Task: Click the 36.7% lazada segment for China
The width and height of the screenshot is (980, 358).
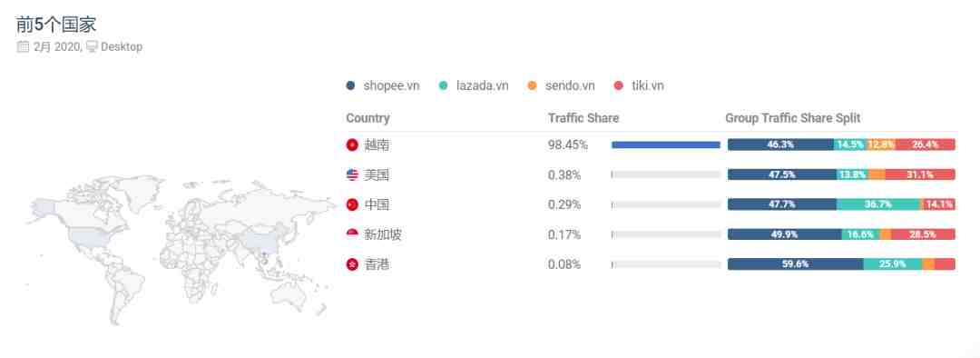Action: (878, 204)
